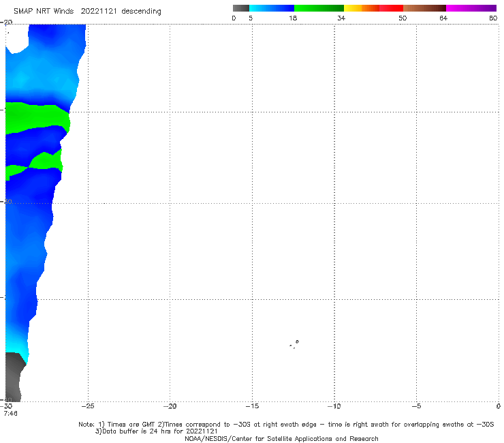Click the gray 0-5 segment of the colorbar

tap(241, 8)
